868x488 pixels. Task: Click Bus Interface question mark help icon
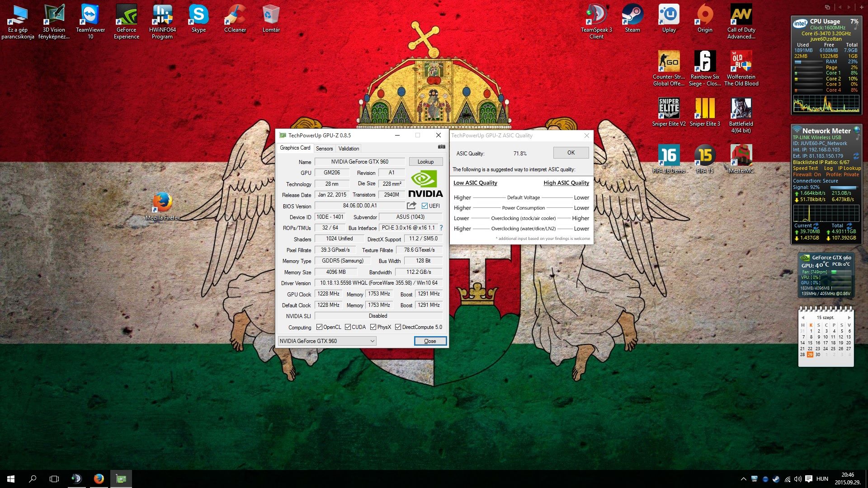click(x=441, y=228)
